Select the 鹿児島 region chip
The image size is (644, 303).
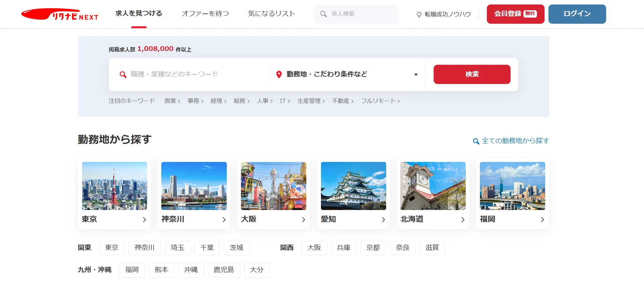(224, 270)
